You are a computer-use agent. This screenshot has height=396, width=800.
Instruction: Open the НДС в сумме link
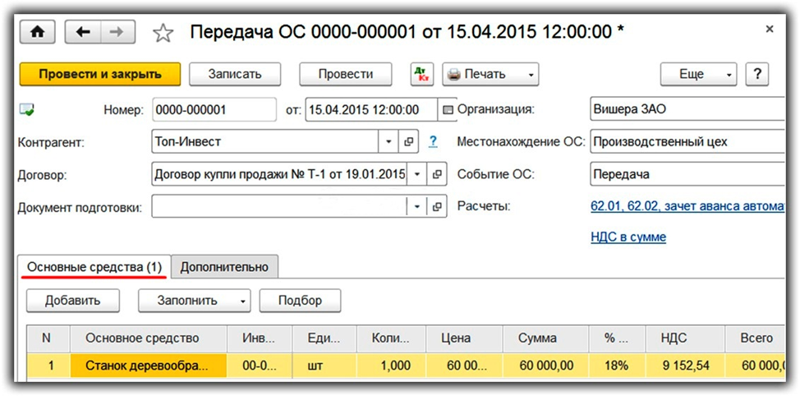coord(628,237)
